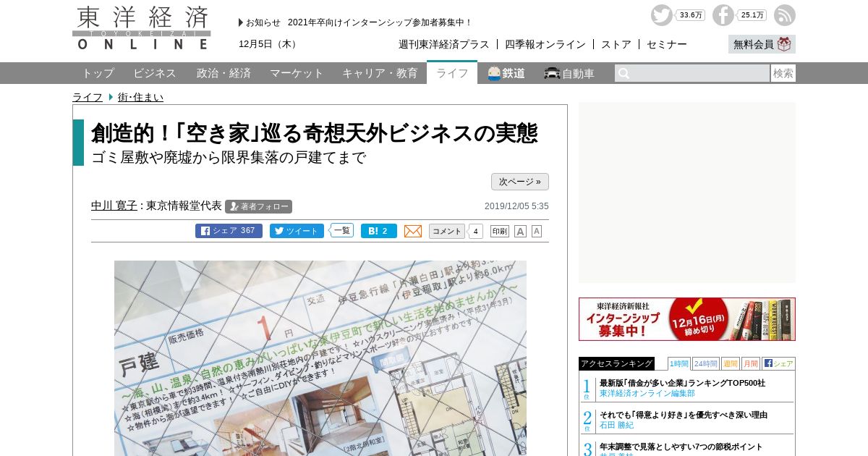Click the Hatena bookmark B! button
Screen dimensions: 868x456
(x=379, y=231)
